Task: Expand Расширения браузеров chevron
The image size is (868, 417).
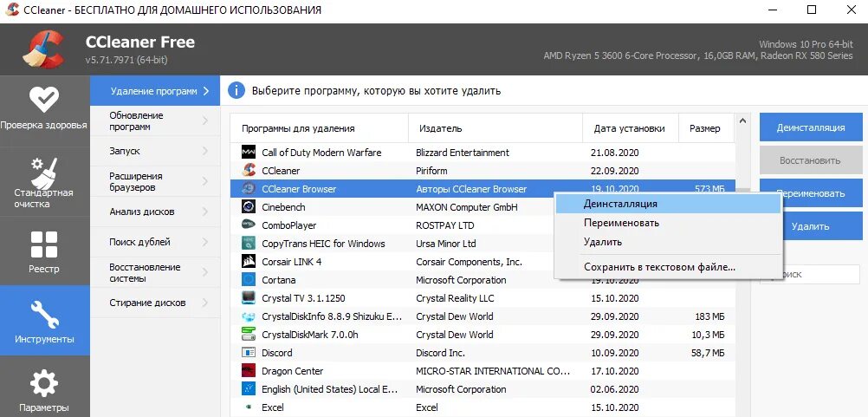Action: (x=204, y=182)
